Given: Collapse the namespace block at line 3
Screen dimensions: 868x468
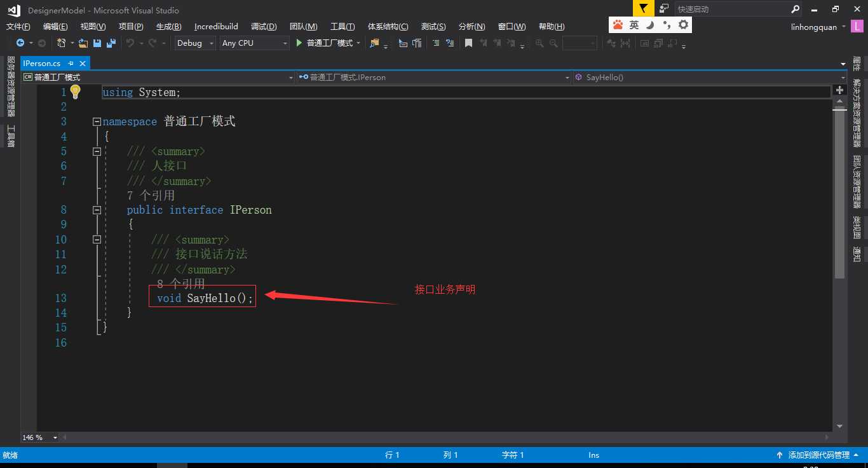Looking at the screenshot, I should click(x=97, y=121).
